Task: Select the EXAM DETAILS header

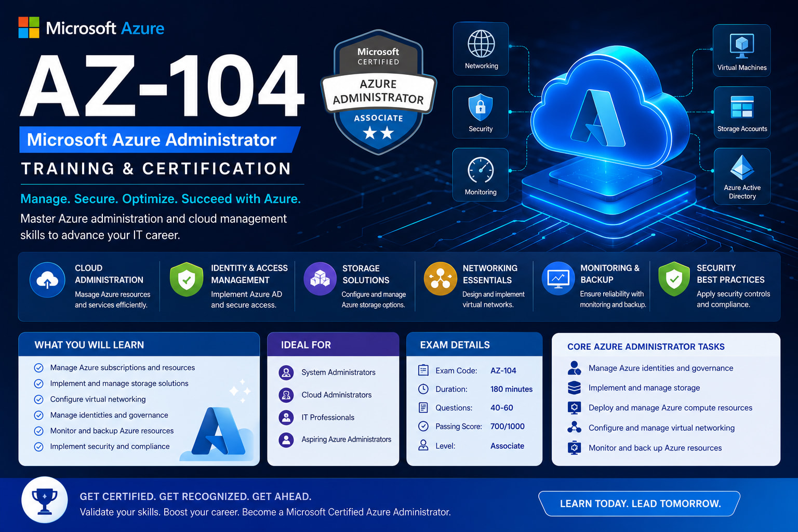Action: tap(474, 344)
